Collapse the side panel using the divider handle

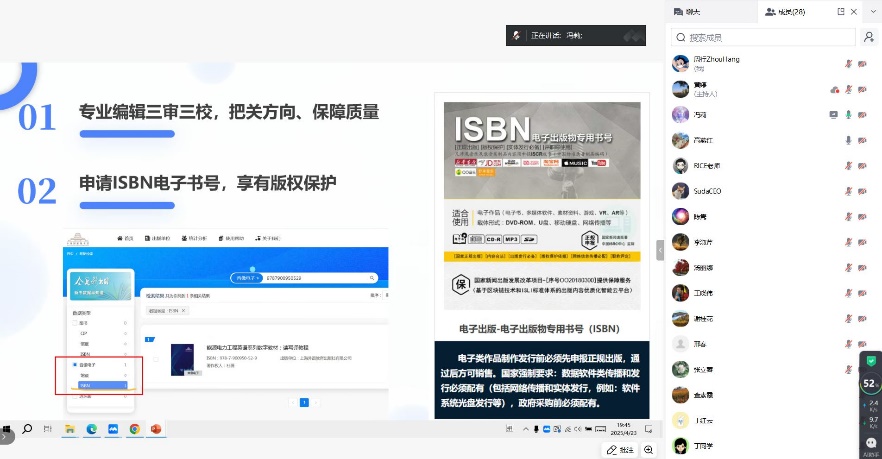click(660, 249)
